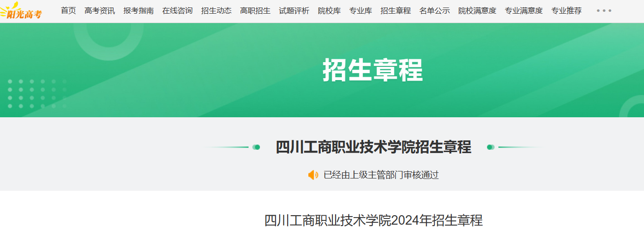Click the 院校满意度 nav item
The height and width of the screenshot is (235, 644).
click(477, 10)
